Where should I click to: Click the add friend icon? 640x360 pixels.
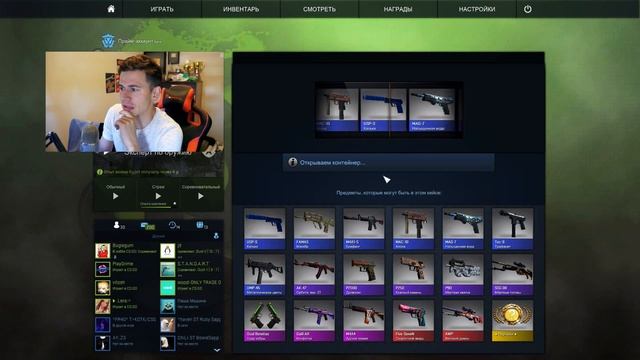tap(216, 236)
